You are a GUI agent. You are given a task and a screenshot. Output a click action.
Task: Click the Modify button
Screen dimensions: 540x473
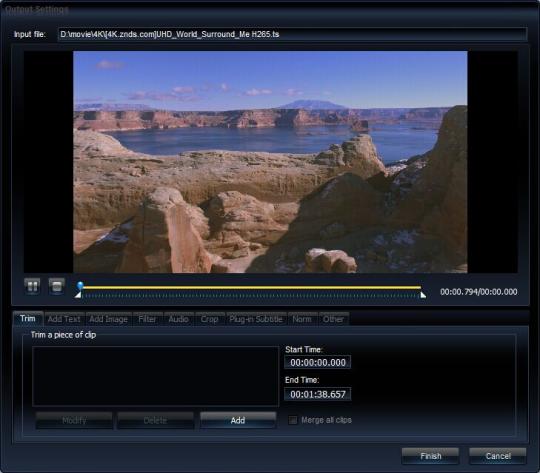[x=74, y=420]
